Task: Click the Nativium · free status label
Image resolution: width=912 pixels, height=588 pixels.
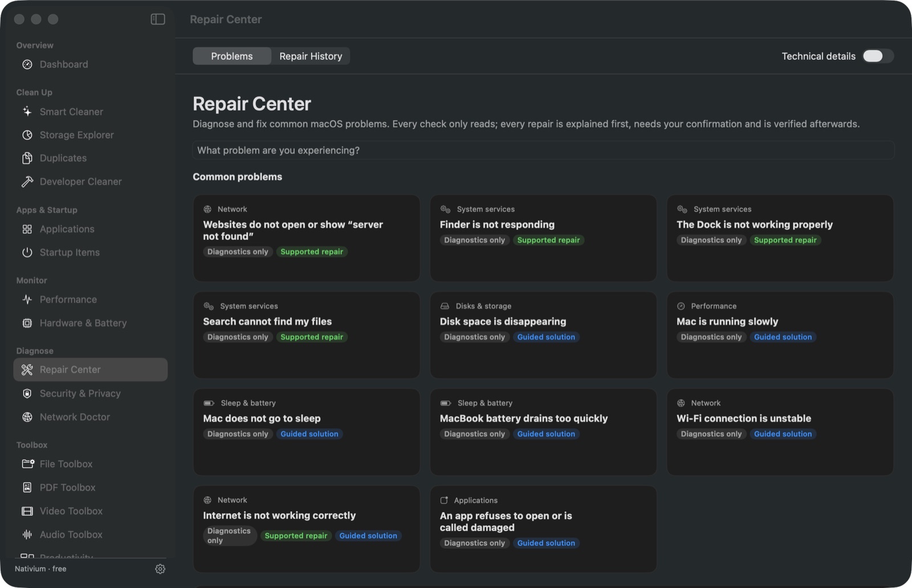Action: click(40, 569)
